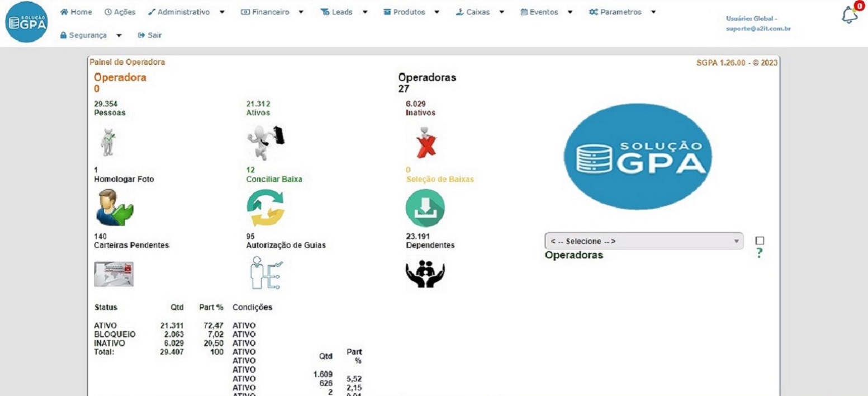The height and width of the screenshot is (396, 868).
Task: Open the Homologar Foto user icon
Action: tap(114, 207)
